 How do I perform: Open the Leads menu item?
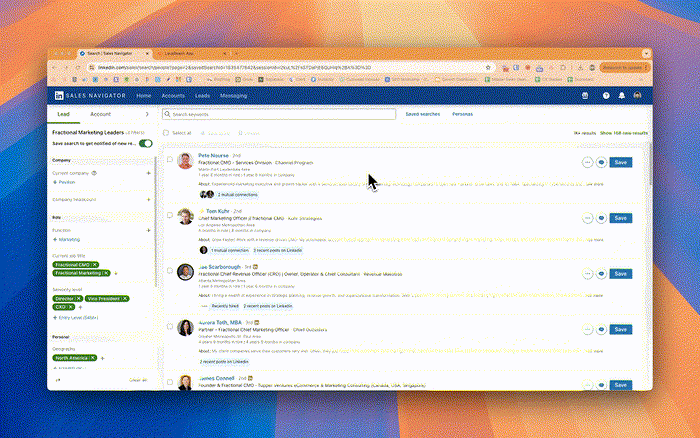coord(202,96)
